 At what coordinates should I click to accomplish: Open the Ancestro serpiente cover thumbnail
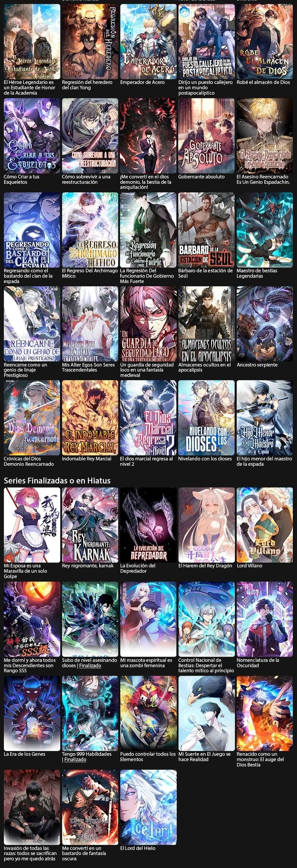[265, 324]
